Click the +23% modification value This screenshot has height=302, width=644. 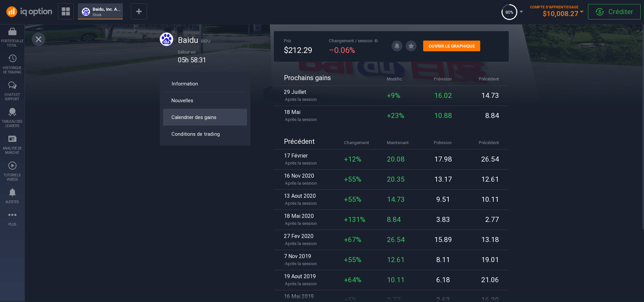(x=396, y=116)
